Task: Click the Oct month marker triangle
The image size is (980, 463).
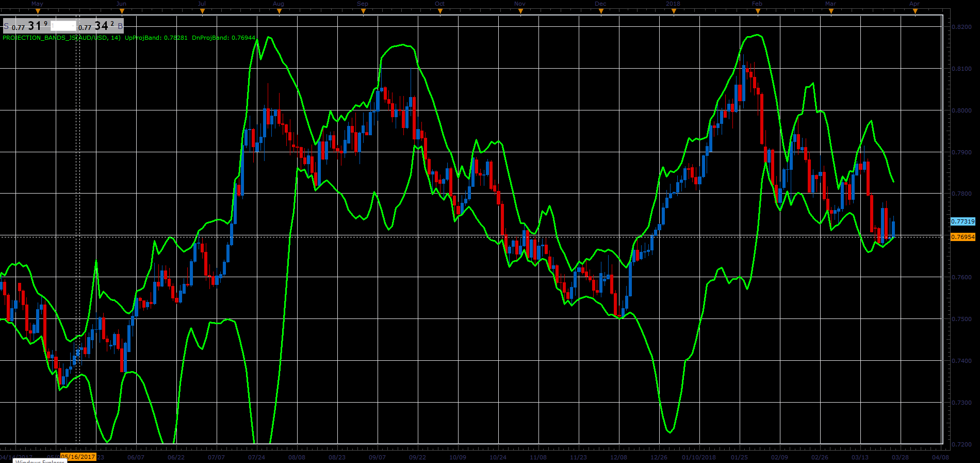Action: [440, 11]
